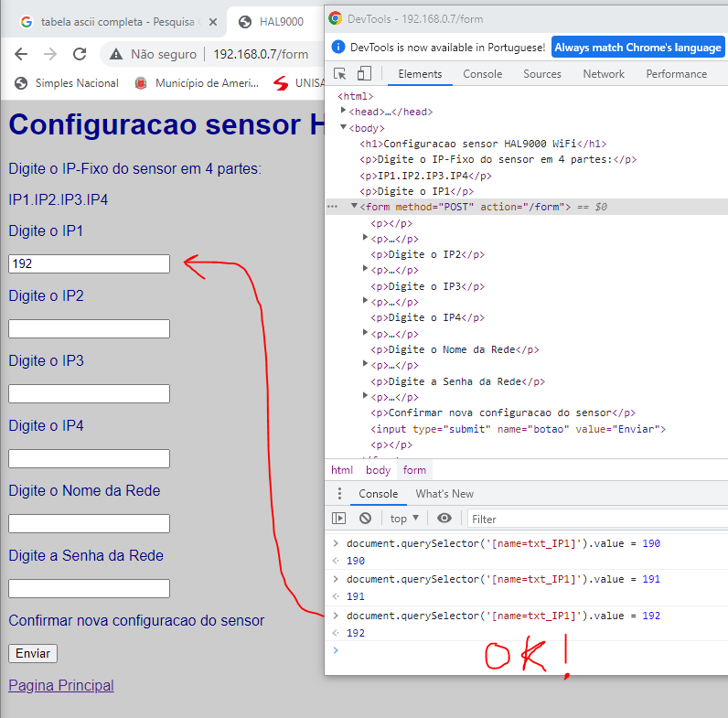
Task: Activate the inspect element picker icon
Action: coord(340,74)
